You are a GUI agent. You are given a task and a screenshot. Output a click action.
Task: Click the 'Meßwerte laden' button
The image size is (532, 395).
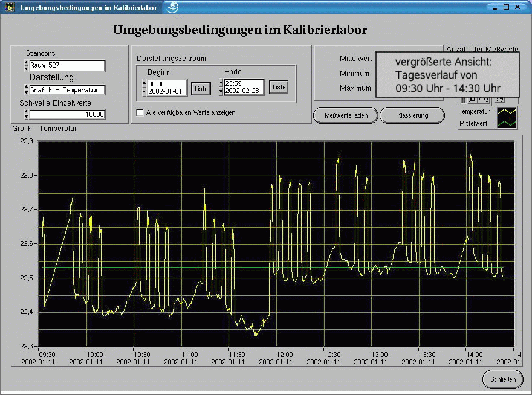pyautogui.click(x=346, y=115)
